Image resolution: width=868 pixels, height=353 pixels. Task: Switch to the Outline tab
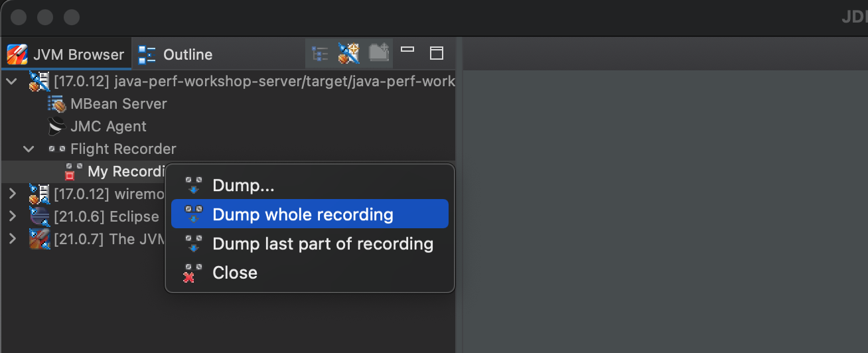176,54
